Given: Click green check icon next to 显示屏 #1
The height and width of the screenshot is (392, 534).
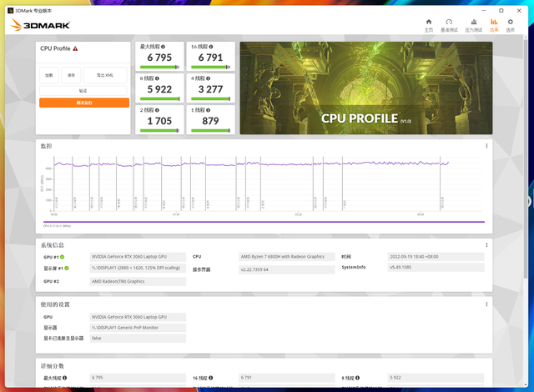Looking at the screenshot, I should [x=67, y=268].
